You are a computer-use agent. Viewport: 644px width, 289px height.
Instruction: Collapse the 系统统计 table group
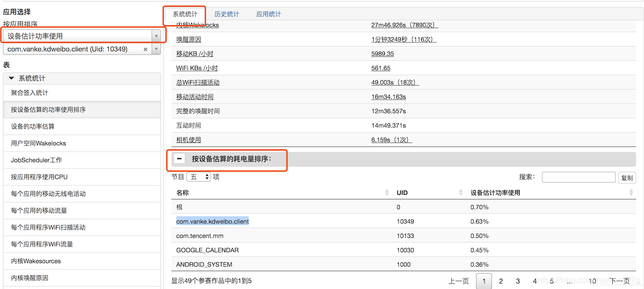[11, 78]
